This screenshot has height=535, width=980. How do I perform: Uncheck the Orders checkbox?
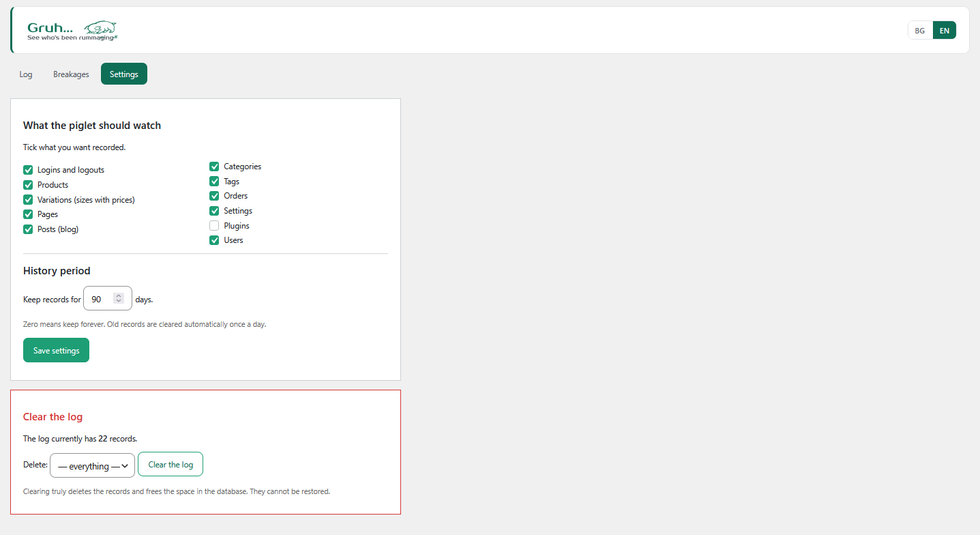[214, 196]
